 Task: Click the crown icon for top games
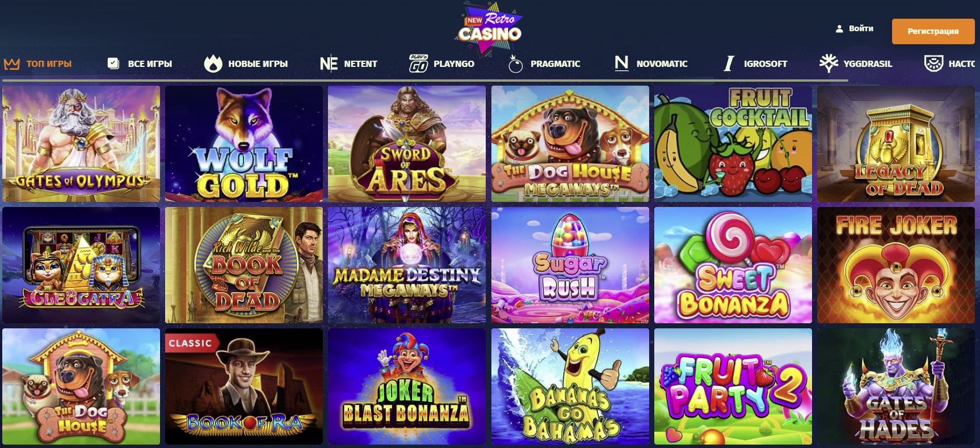tap(12, 64)
